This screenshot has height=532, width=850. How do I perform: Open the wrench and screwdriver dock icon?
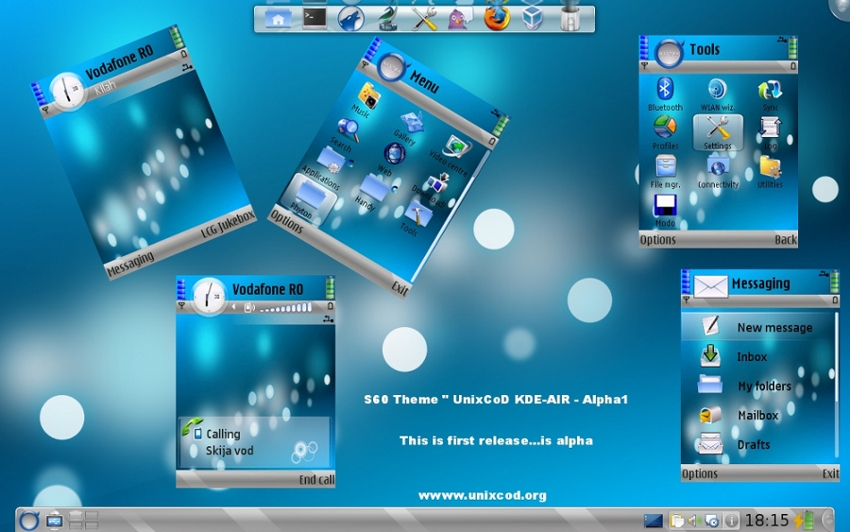(424, 19)
